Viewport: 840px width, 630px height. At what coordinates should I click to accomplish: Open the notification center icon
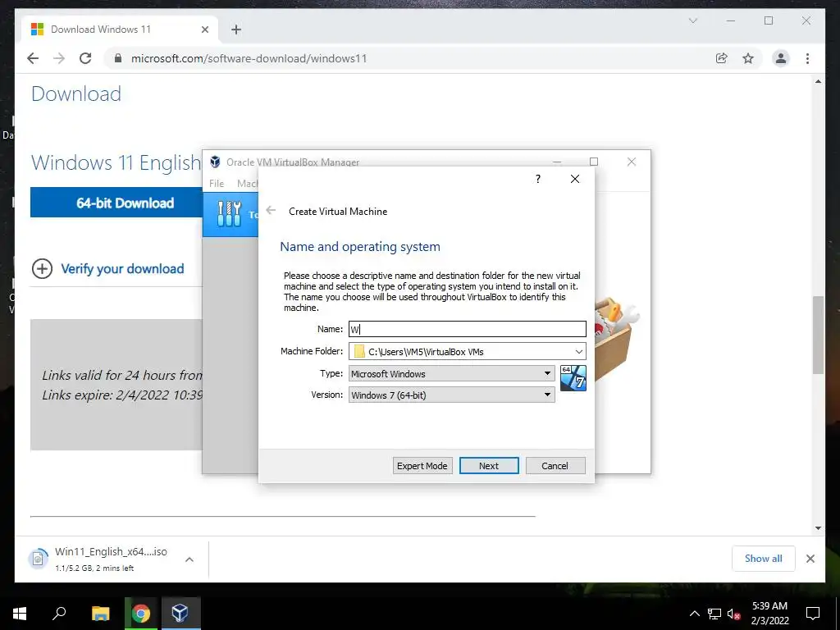[x=813, y=614]
